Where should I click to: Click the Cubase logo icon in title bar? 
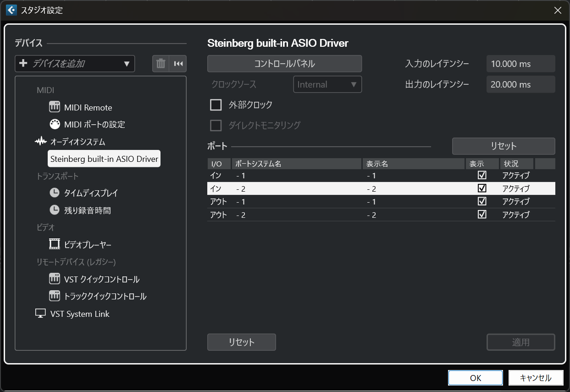[11, 10]
